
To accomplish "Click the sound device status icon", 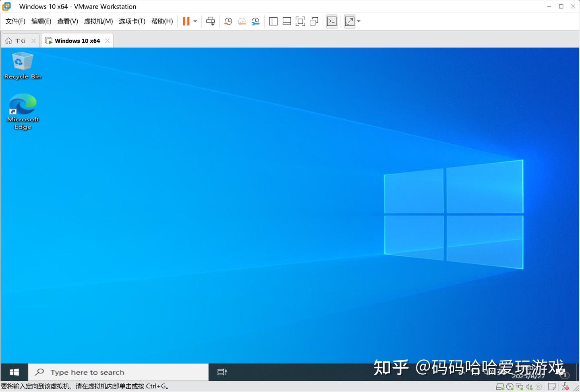I will (530, 387).
